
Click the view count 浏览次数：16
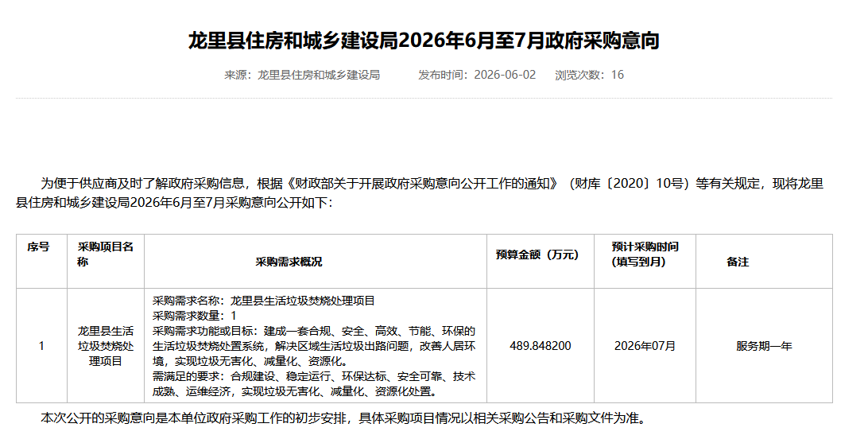[x=589, y=75]
